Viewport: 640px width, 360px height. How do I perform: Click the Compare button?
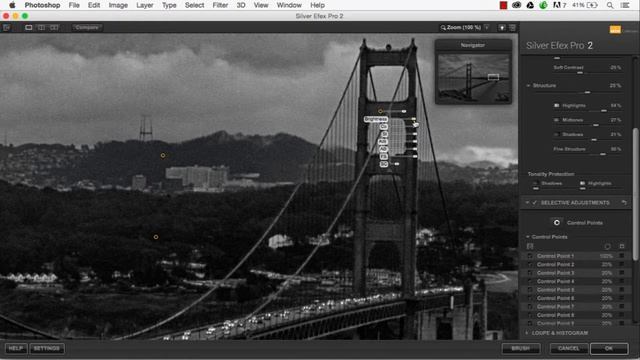[x=87, y=27]
